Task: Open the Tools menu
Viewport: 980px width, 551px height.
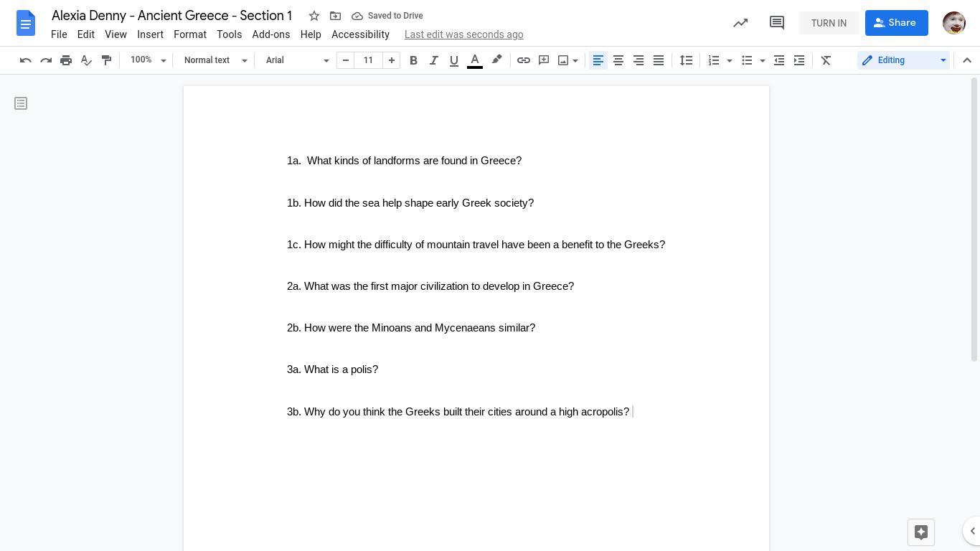Action: 230,34
